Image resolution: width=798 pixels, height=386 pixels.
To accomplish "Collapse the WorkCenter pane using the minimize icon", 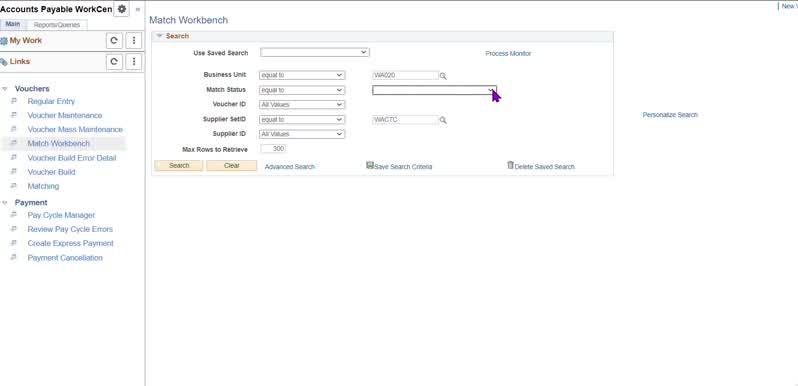I will 137,9.
